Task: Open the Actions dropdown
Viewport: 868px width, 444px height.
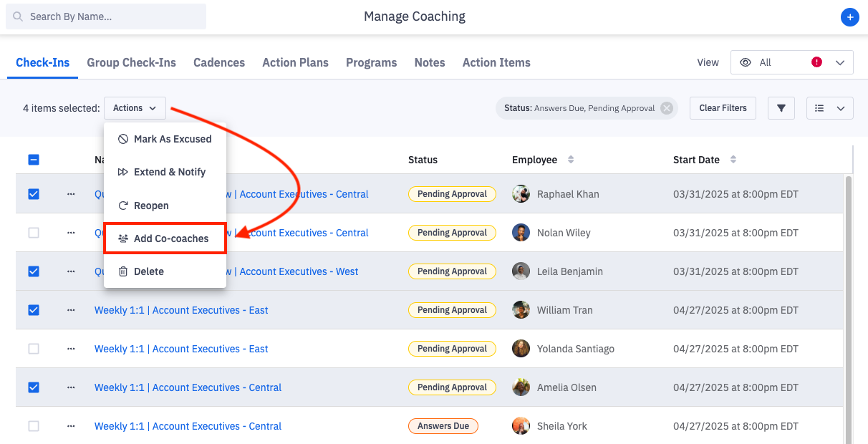Action: [x=135, y=107]
